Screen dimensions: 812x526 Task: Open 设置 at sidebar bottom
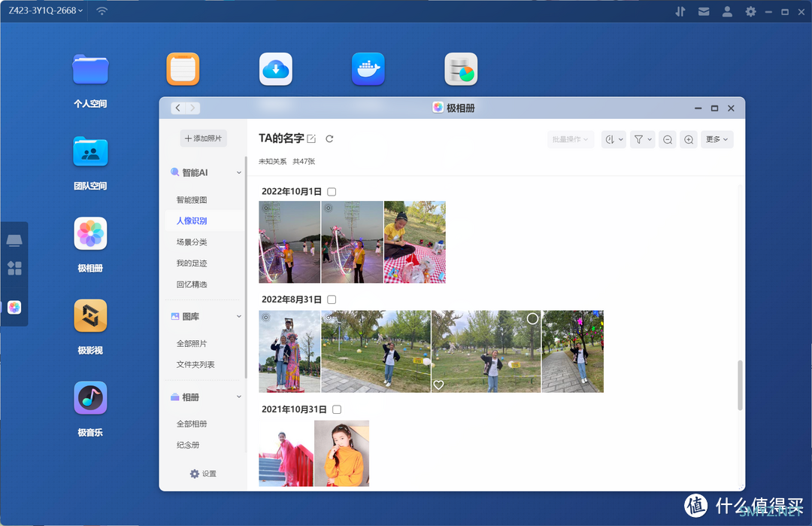coord(203,473)
